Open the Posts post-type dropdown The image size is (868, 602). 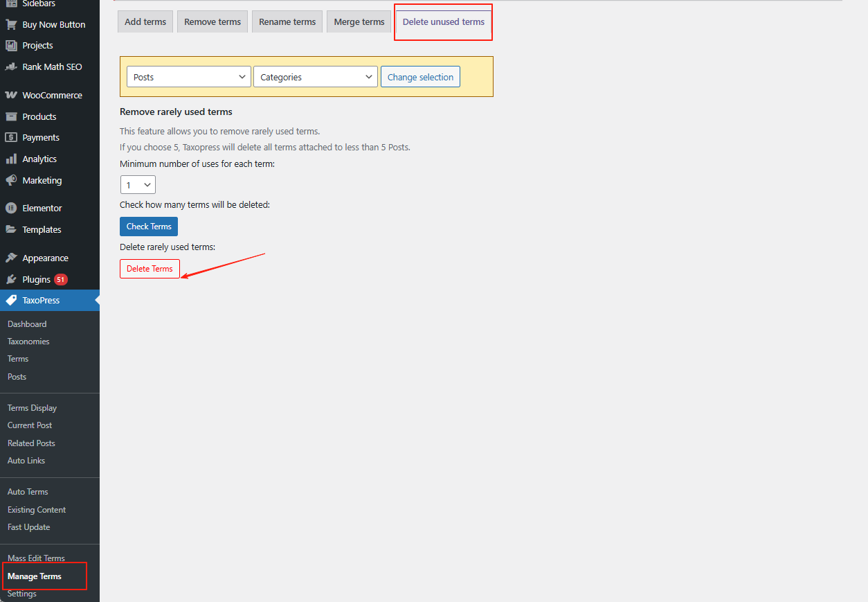188,77
